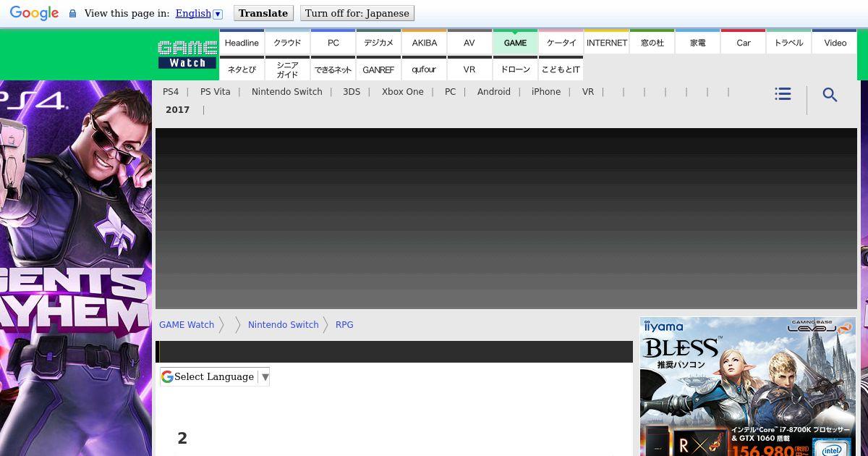Click RPG breadcrumb link
Image resolution: width=868 pixels, height=456 pixels.
pos(344,325)
